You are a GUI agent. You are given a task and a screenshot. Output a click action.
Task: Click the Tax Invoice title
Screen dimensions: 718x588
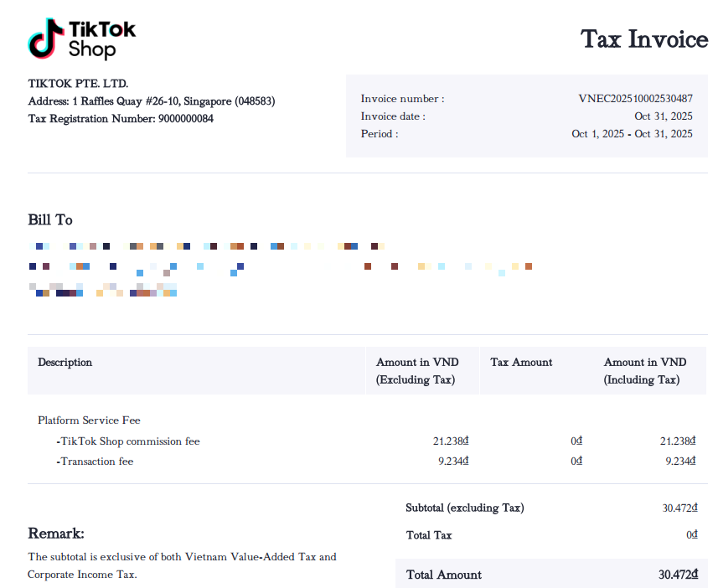click(643, 39)
